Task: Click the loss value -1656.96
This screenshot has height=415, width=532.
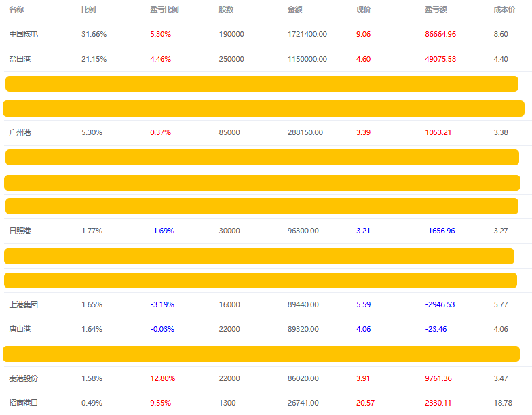Action: coord(440,231)
